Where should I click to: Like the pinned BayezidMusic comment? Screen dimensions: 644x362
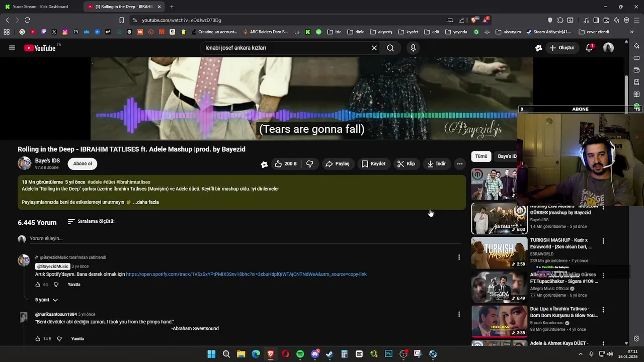[x=38, y=285]
